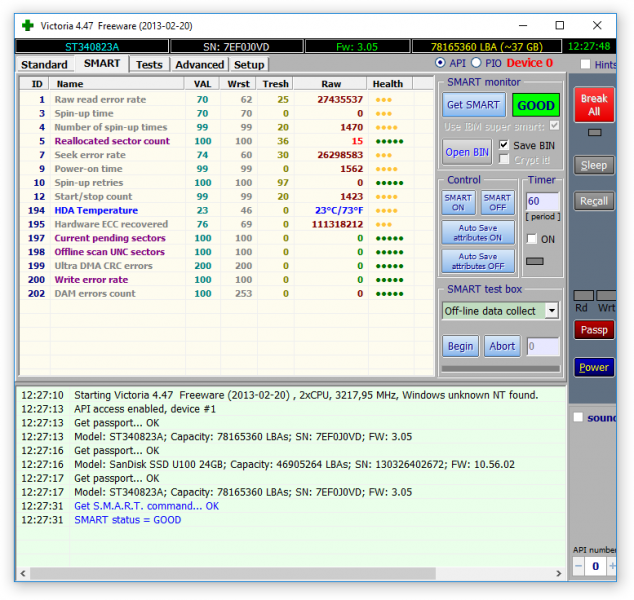The image size is (634, 600).
Task: Select the PIO radio button
Action: click(476, 64)
